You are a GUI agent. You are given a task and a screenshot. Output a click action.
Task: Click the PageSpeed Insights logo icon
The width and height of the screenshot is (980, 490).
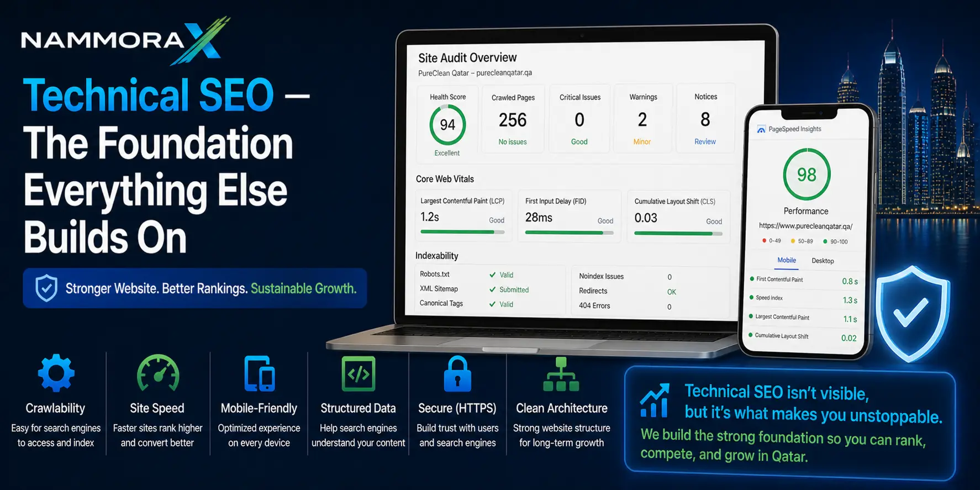click(761, 129)
